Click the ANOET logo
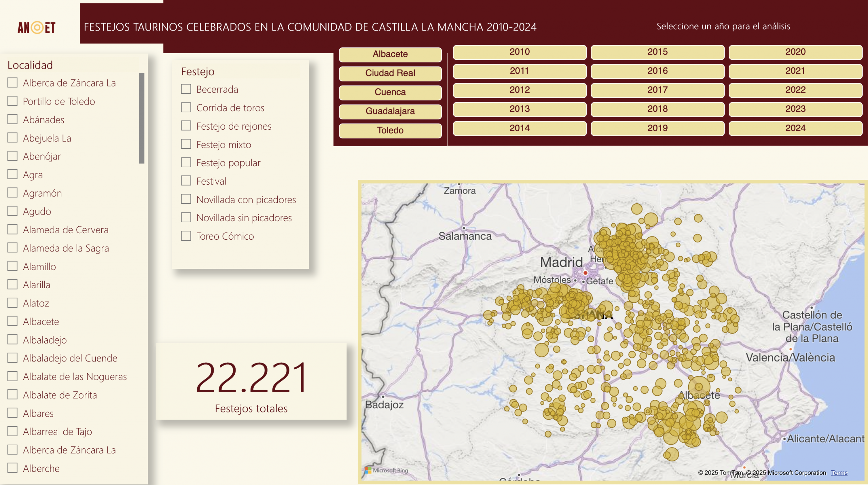 (36, 27)
